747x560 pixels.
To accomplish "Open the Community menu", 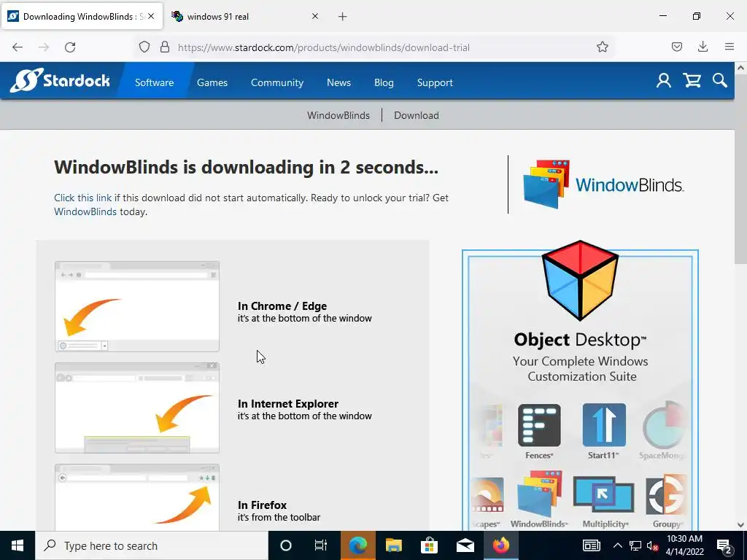I will pyautogui.click(x=277, y=82).
